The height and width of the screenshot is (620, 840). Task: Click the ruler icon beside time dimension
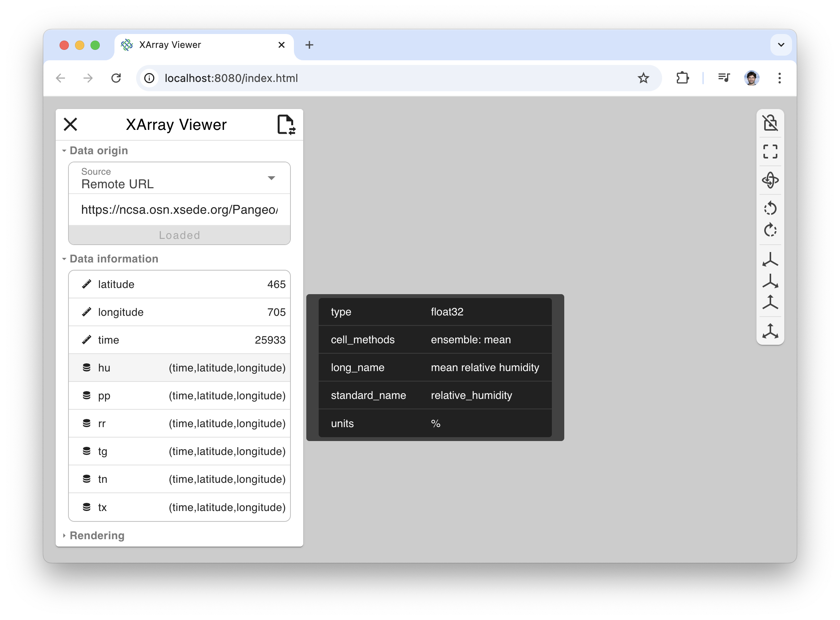click(x=87, y=340)
